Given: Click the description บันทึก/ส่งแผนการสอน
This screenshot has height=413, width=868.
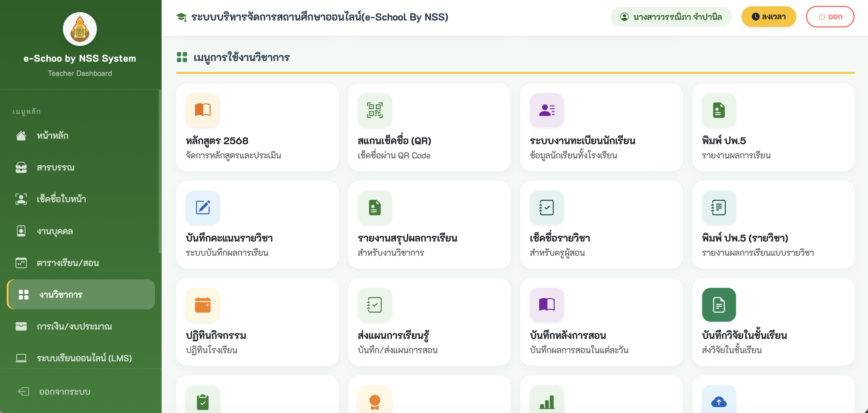Looking at the screenshot, I should point(398,350).
